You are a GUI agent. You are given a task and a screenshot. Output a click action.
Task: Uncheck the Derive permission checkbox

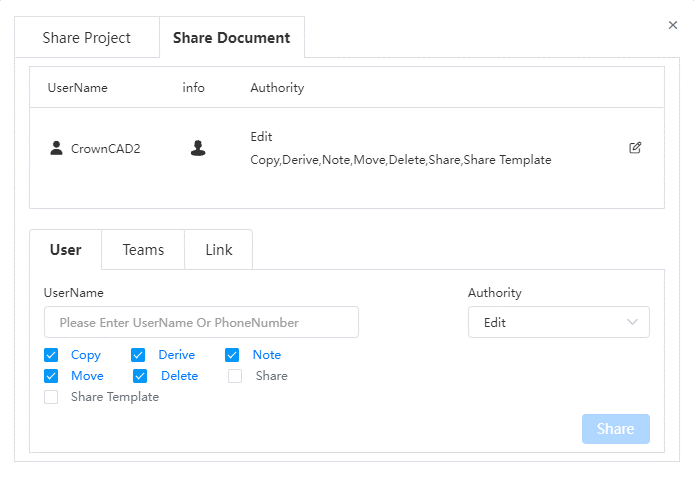(138, 355)
